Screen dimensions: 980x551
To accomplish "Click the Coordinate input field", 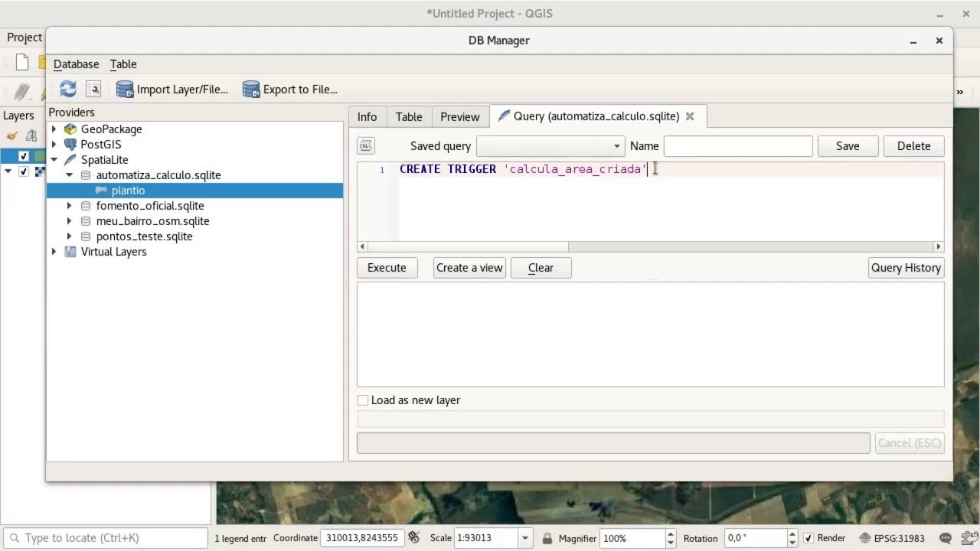I will click(x=362, y=538).
